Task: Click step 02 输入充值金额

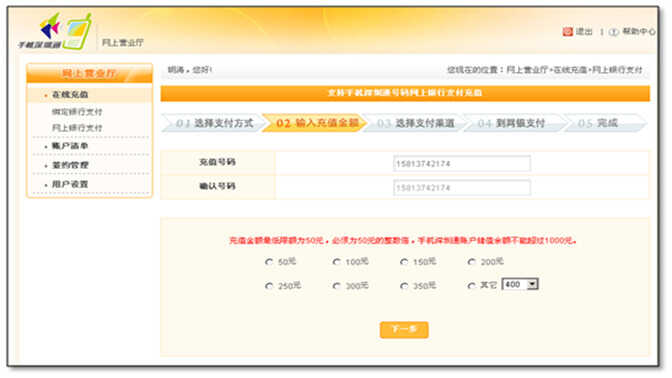Action: [x=315, y=123]
